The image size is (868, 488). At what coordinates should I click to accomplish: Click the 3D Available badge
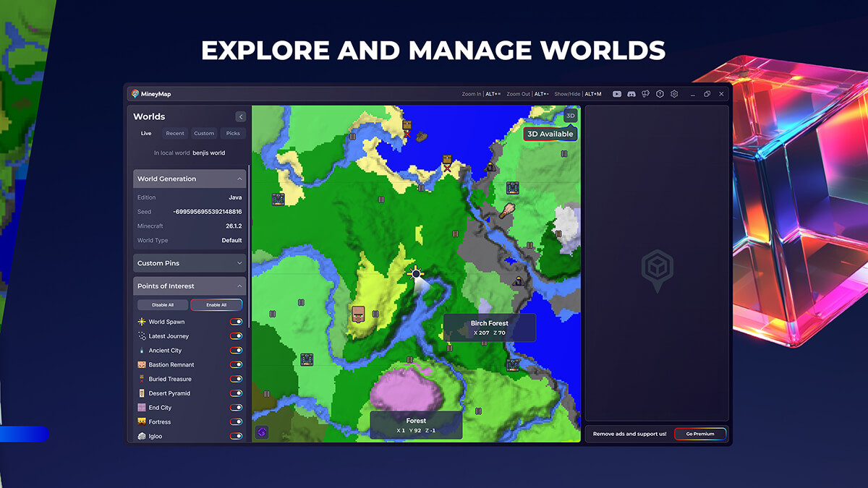click(550, 134)
